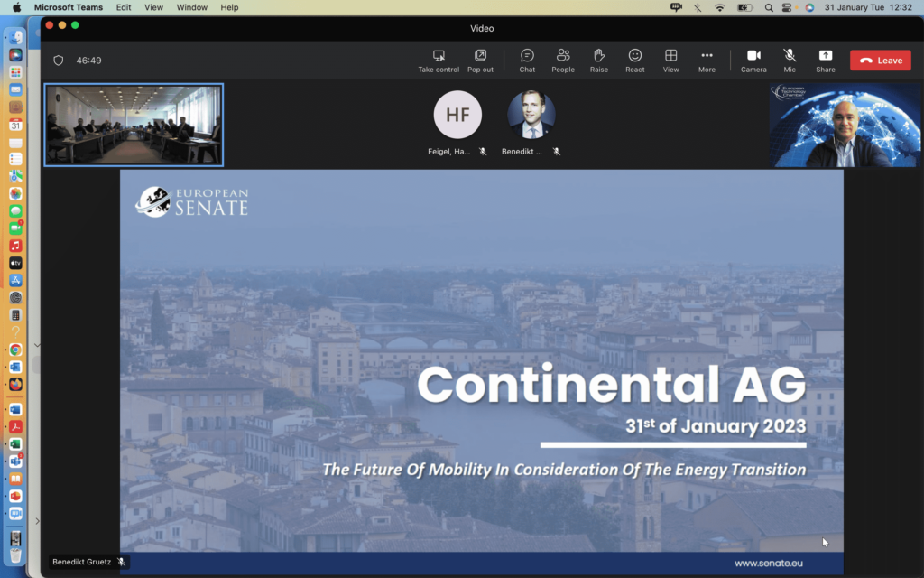This screenshot has width=924, height=578.
Task: Pop out the shared content
Action: tap(480, 61)
